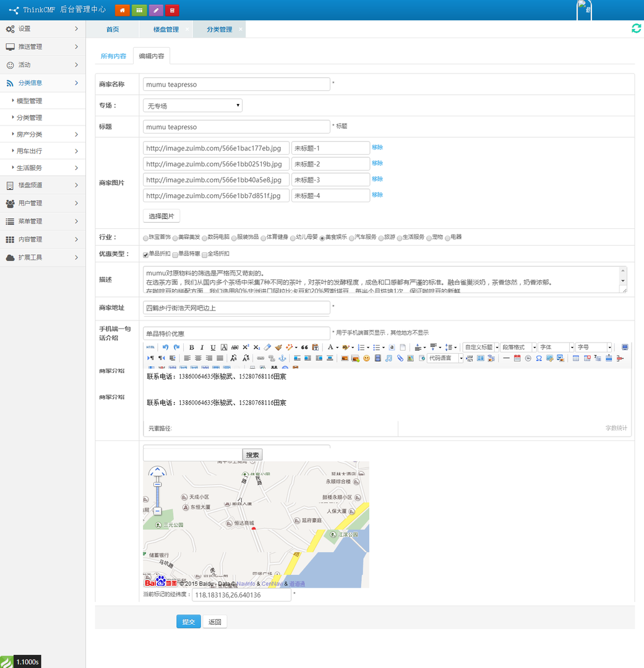644x668 pixels.
Task: Apply subscript formatting in editor
Action: point(257,347)
